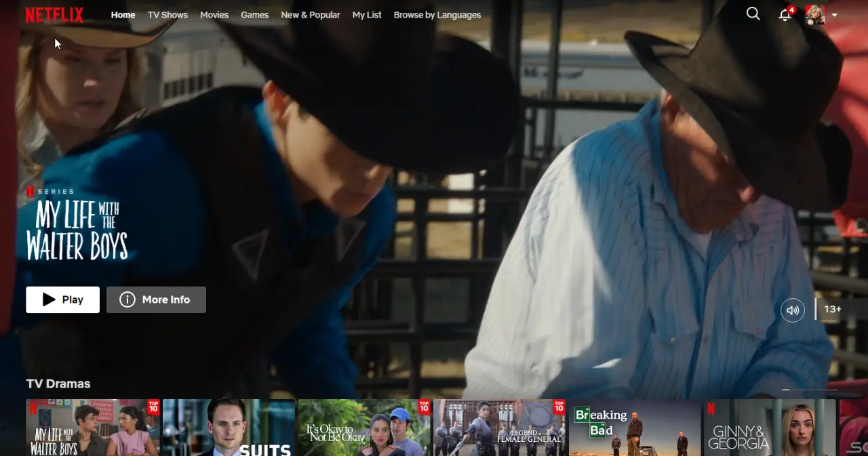The width and height of the screenshot is (868, 456).
Task: Open the Suits thumbnail
Action: [229, 428]
